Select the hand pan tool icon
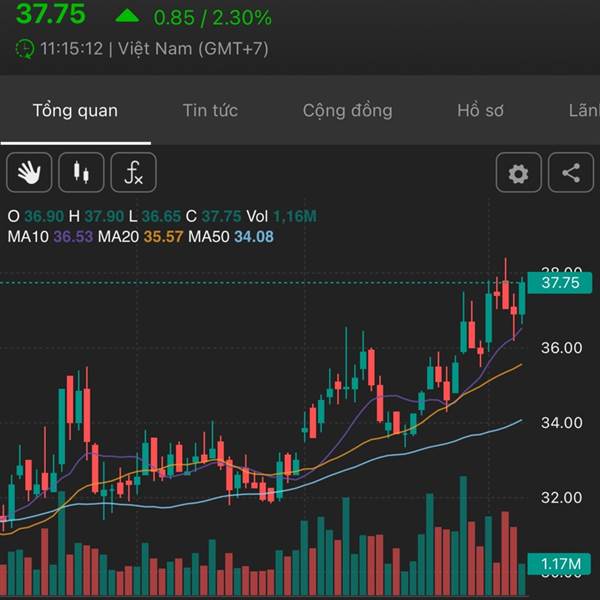This screenshot has width=600, height=600. (x=29, y=173)
